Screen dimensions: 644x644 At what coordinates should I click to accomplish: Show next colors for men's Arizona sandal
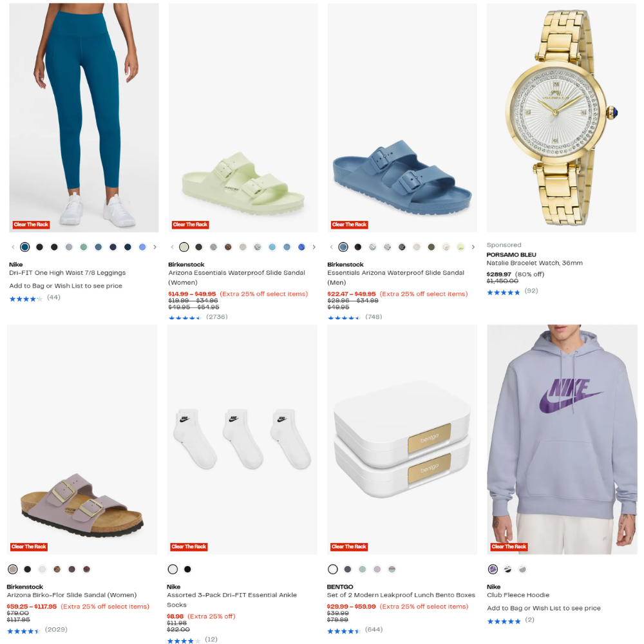coord(473,247)
